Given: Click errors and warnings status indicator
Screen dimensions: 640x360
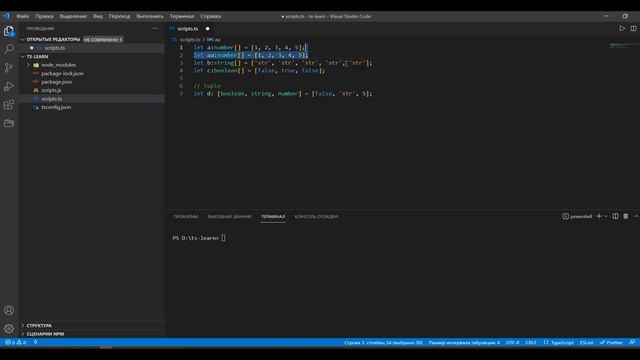Looking at the screenshot, I should coord(16,342).
